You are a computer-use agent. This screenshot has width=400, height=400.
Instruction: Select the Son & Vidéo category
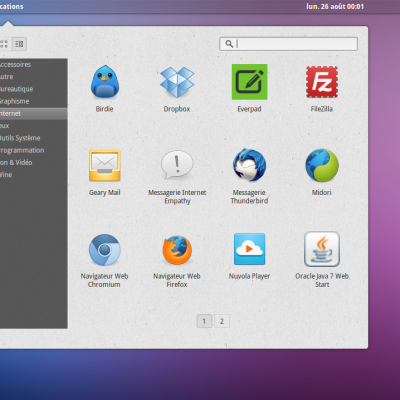click(x=34, y=163)
